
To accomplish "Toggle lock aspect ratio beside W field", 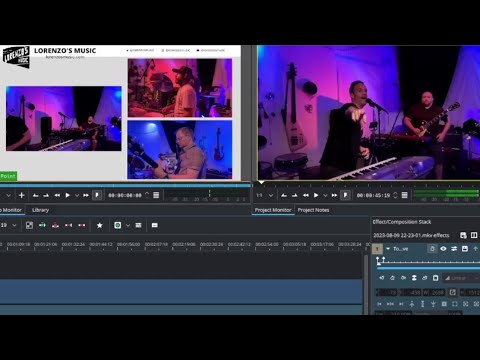I will click(x=452, y=293).
